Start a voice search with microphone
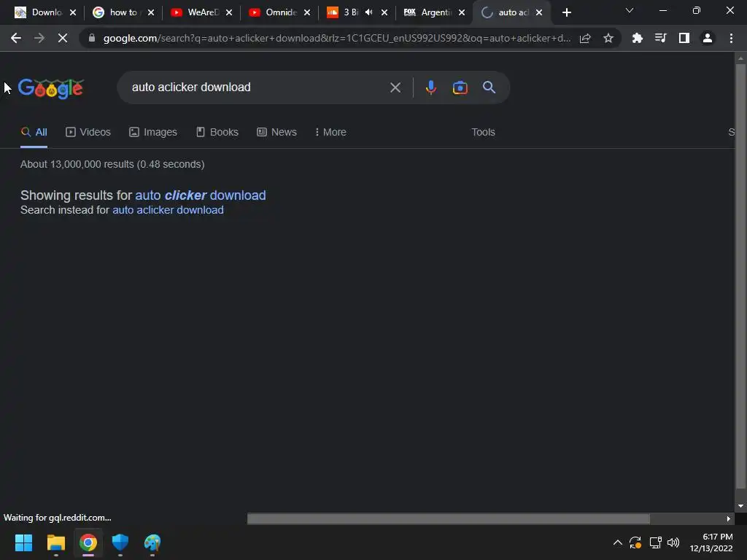 pyautogui.click(x=430, y=87)
